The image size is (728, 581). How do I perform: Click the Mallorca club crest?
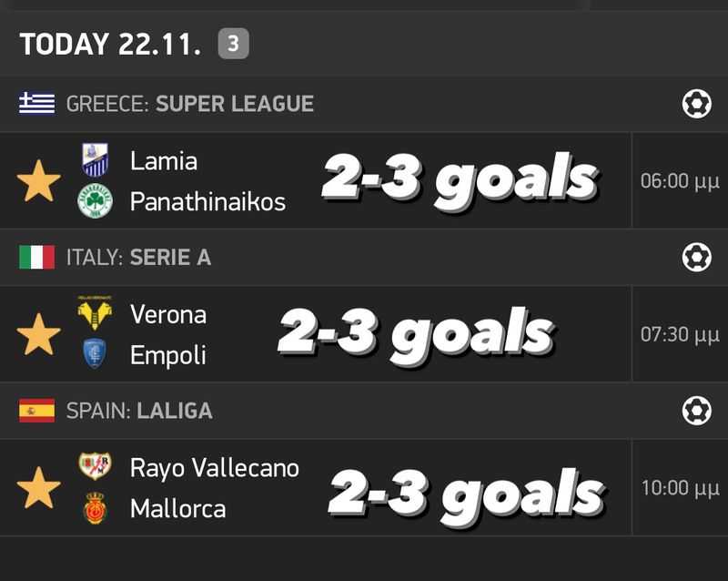point(95,508)
